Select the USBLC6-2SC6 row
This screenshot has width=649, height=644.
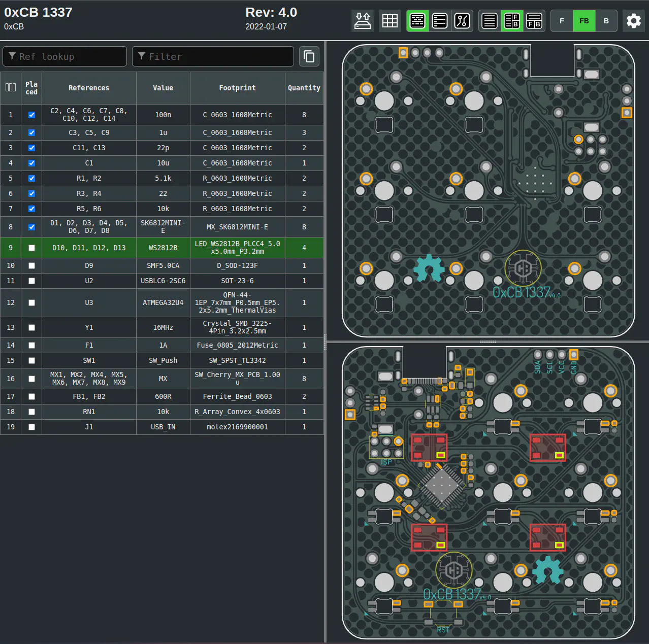pyautogui.click(x=163, y=281)
